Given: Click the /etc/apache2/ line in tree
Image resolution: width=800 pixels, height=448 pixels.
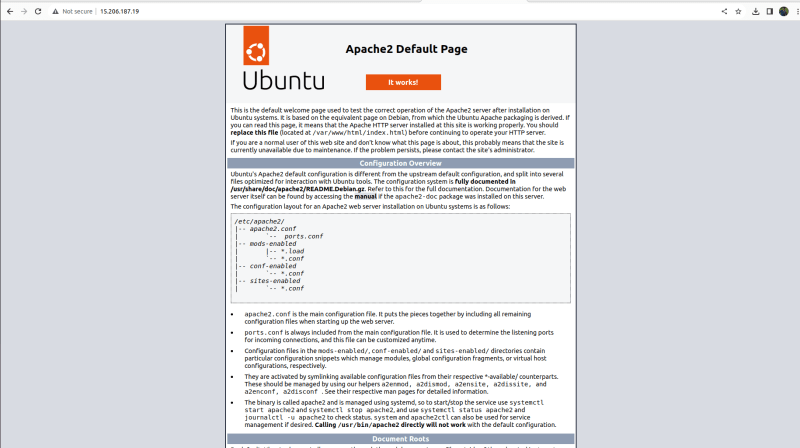Looking at the screenshot, I should [x=259, y=221].
